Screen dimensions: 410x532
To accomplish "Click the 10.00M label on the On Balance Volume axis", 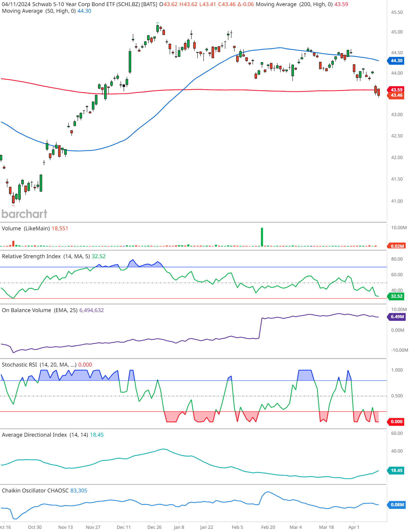I will tap(399, 309).
